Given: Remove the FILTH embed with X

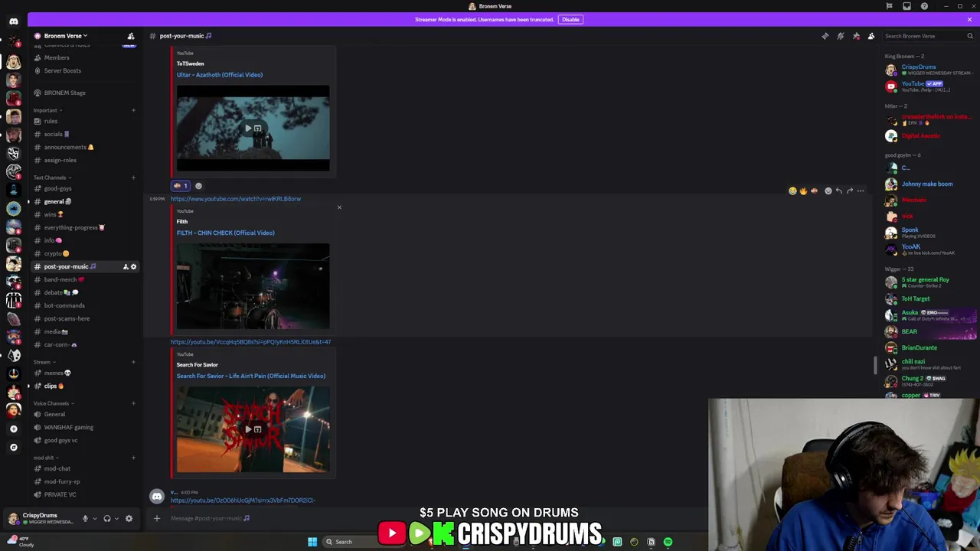Looking at the screenshot, I should (x=339, y=207).
